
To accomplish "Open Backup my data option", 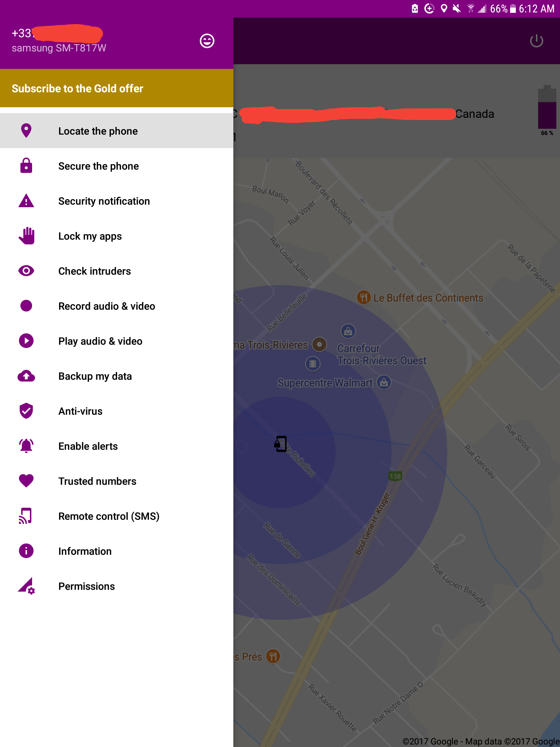I will (117, 376).
